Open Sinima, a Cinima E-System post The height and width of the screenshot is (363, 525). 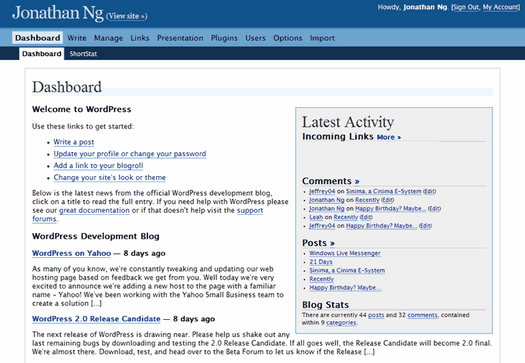point(347,270)
